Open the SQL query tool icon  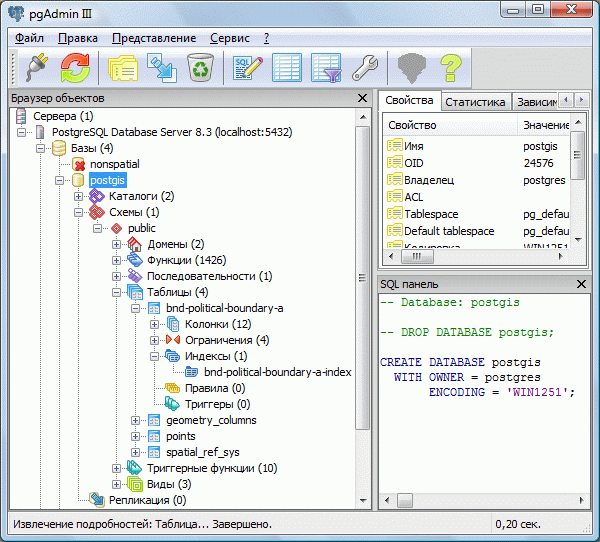[x=248, y=68]
